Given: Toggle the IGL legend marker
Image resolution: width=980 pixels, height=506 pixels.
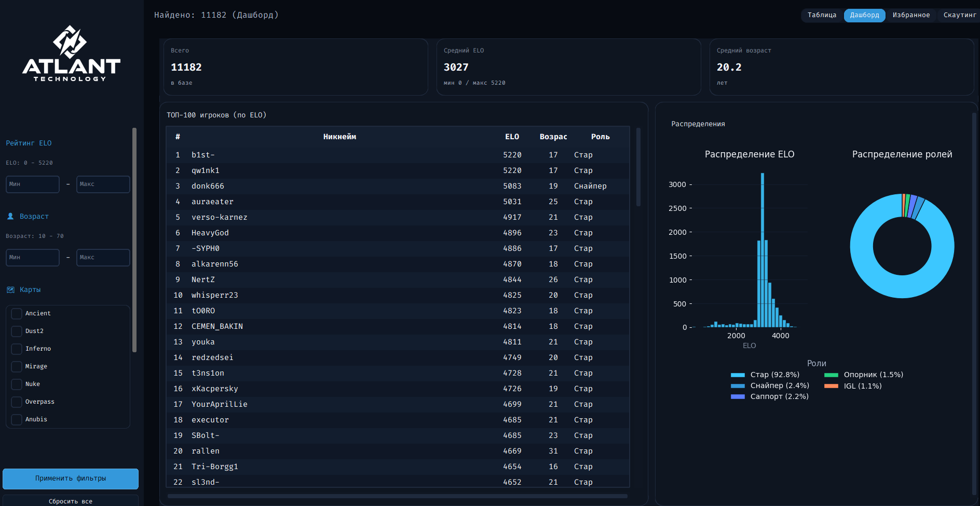Looking at the screenshot, I should pyautogui.click(x=831, y=386).
